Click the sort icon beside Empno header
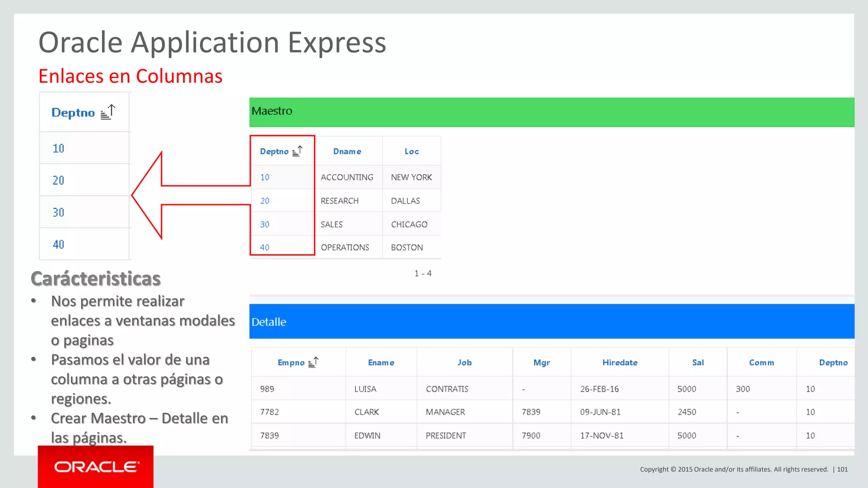Screen dimensions: 868x488 click(313, 362)
